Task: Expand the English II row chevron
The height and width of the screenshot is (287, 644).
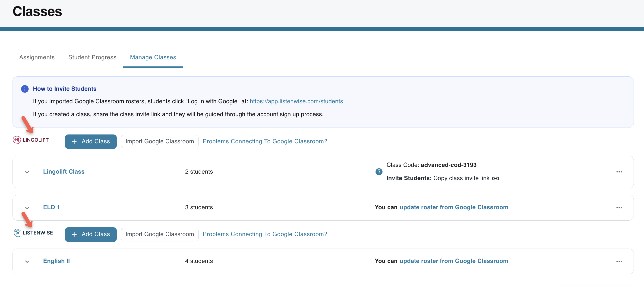Action: pyautogui.click(x=27, y=262)
